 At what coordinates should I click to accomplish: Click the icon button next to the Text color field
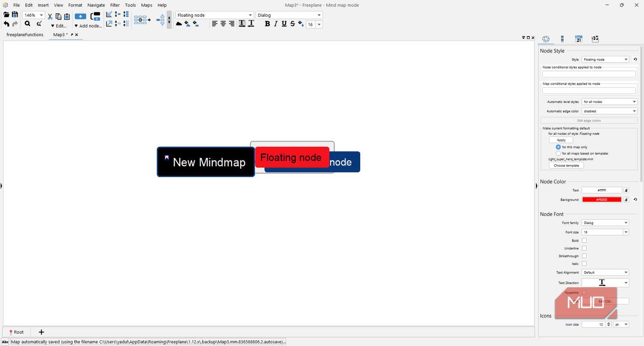[x=626, y=190]
